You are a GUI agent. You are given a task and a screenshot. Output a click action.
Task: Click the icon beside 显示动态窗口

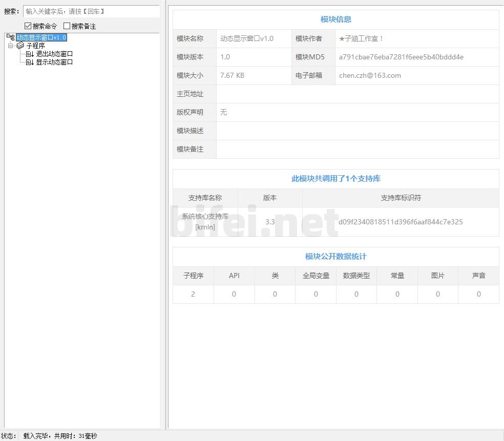pyautogui.click(x=30, y=62)
